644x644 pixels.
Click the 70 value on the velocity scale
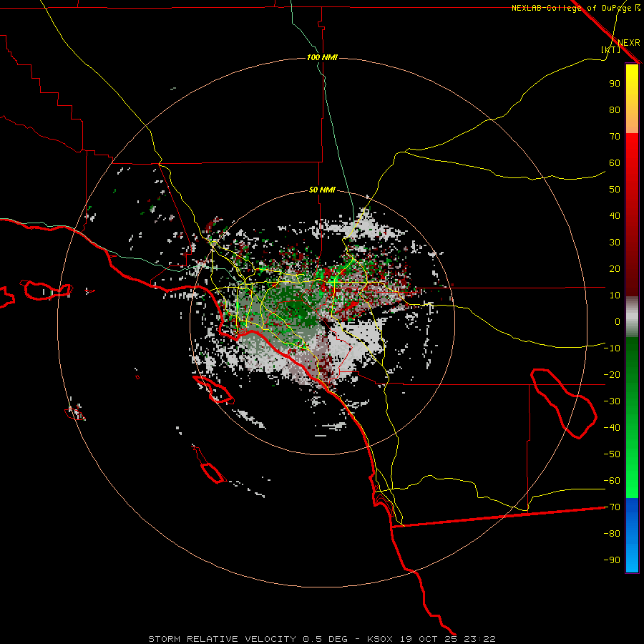pos(615,137)
